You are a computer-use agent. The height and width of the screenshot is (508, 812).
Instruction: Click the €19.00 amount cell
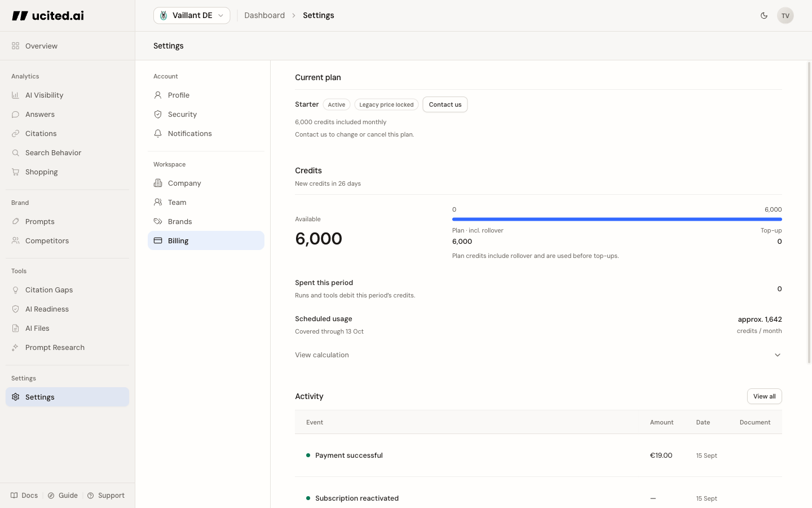point(661,456)
